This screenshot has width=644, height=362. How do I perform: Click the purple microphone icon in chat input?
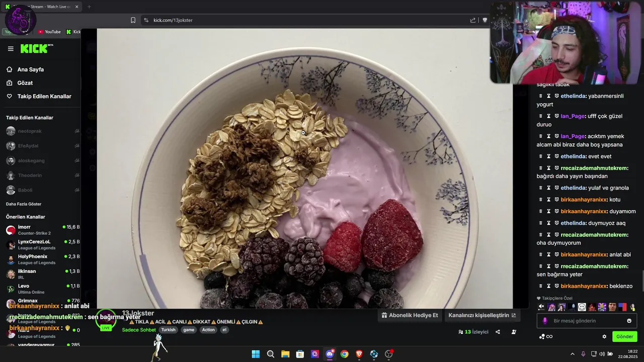(545, 321)
